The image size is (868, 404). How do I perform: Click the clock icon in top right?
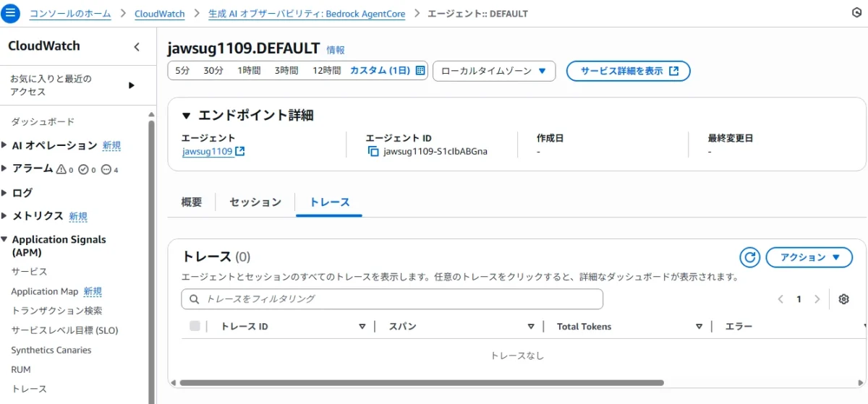coord(857,13)
